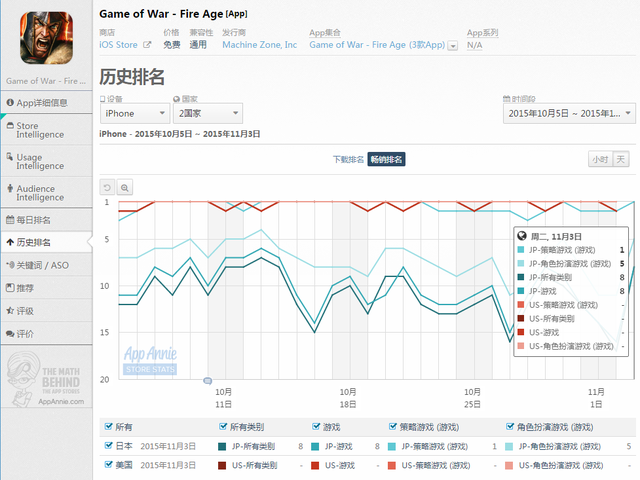Open App详细信息 in the sidebar
Screen dimensions: 640x480
[x=46, y=102]
